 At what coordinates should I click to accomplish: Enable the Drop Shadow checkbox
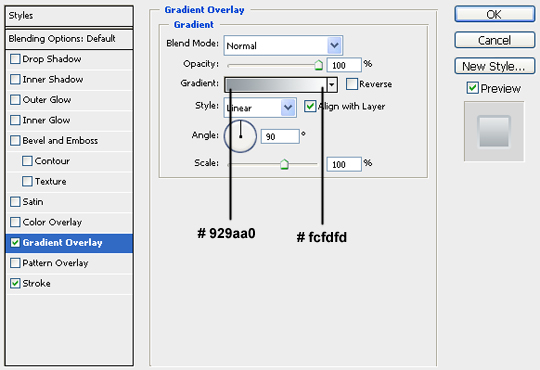click(15, 59)
